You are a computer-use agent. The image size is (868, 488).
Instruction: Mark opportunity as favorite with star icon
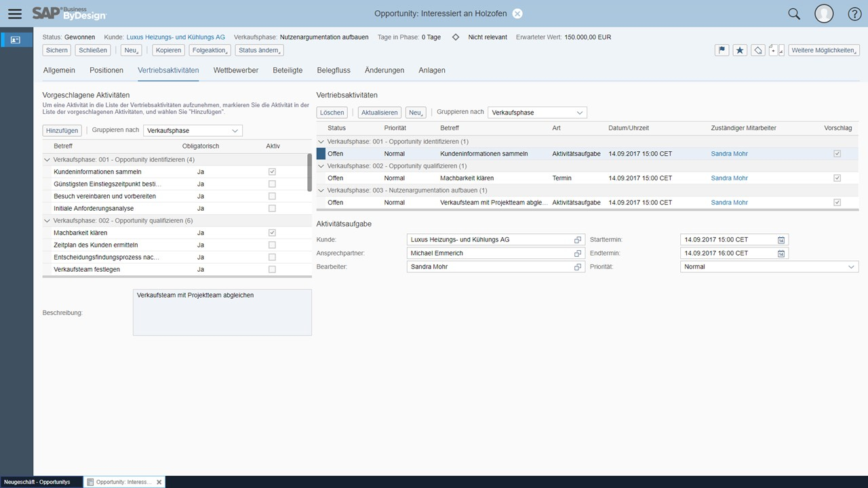pos(741,50)
